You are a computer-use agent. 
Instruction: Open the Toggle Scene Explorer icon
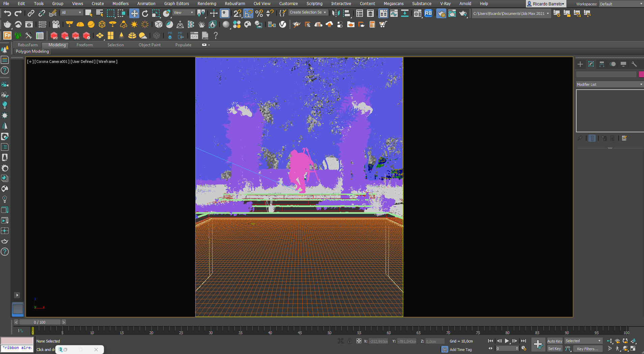click(x=360, y=13)
